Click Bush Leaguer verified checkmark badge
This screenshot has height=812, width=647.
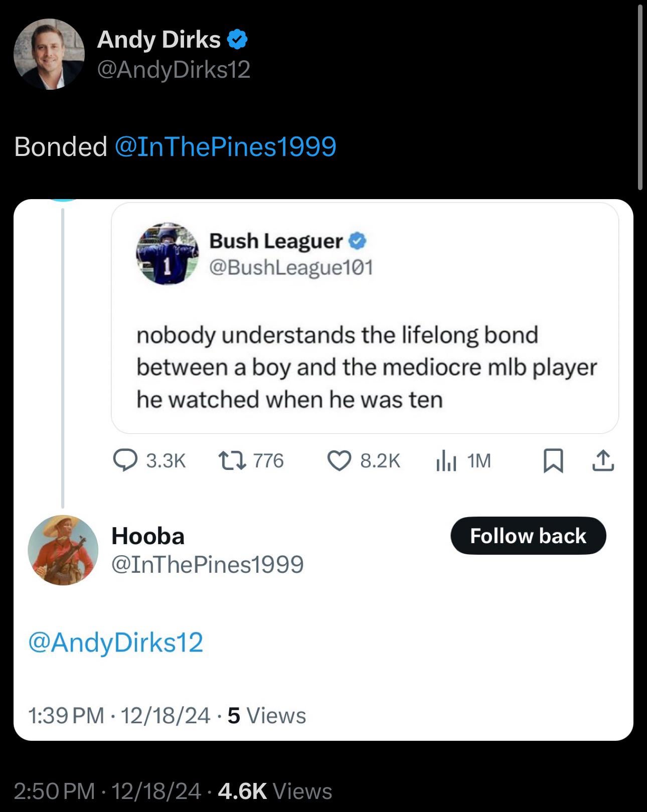(358, 241)
